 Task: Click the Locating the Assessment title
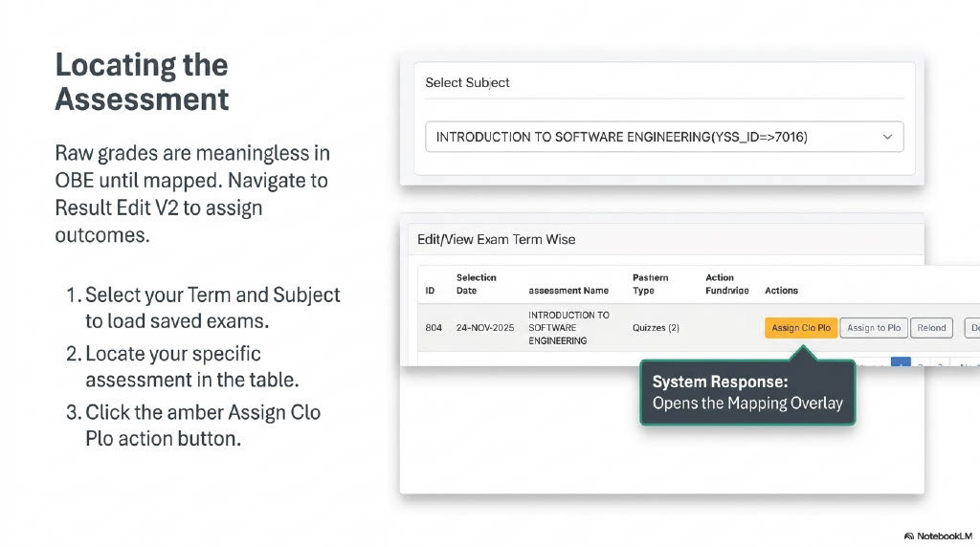[142, 82]
